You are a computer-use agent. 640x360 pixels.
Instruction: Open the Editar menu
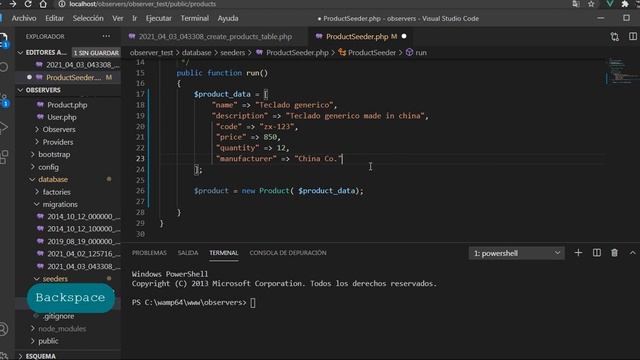tap(54, 18)
